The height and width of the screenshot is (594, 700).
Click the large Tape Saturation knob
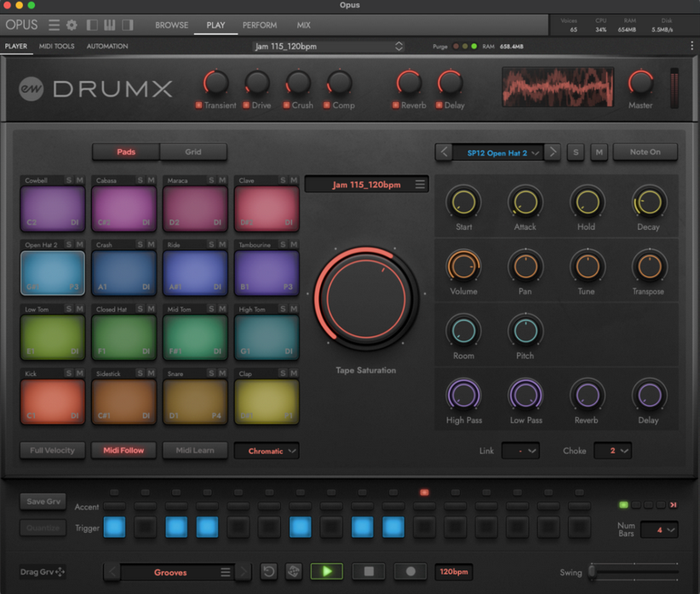pos(366,298)
